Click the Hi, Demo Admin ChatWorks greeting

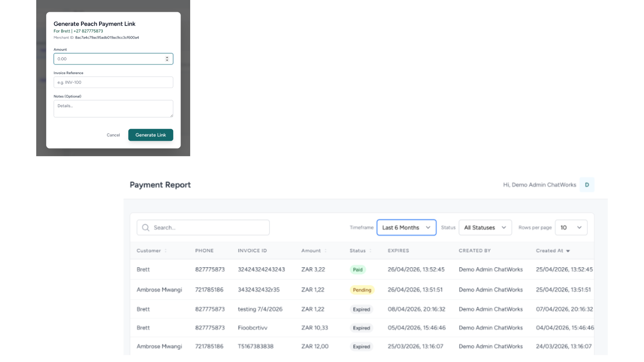(539, 185)
